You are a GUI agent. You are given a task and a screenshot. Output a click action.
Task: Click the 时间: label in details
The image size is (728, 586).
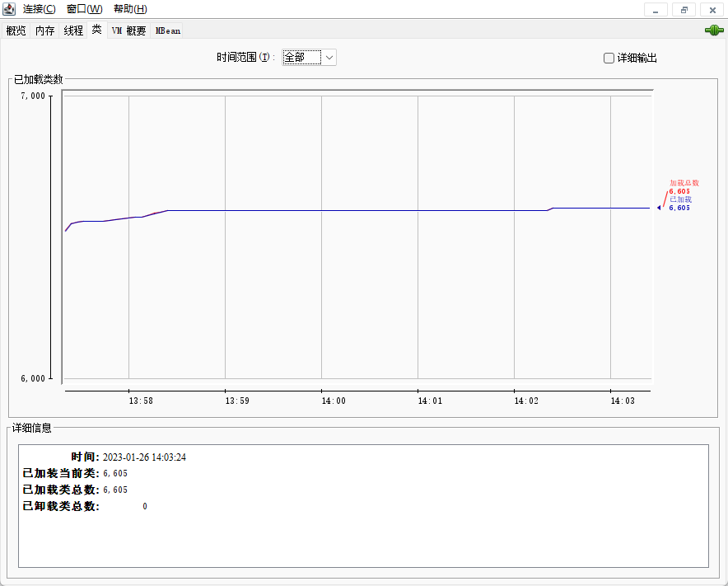pos(85,457)
